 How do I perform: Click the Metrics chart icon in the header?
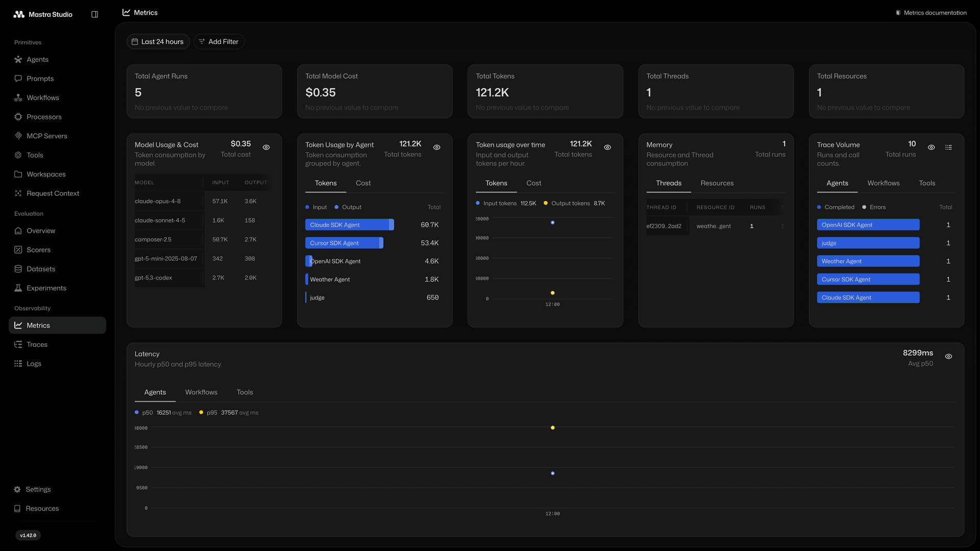pos(126,12)
